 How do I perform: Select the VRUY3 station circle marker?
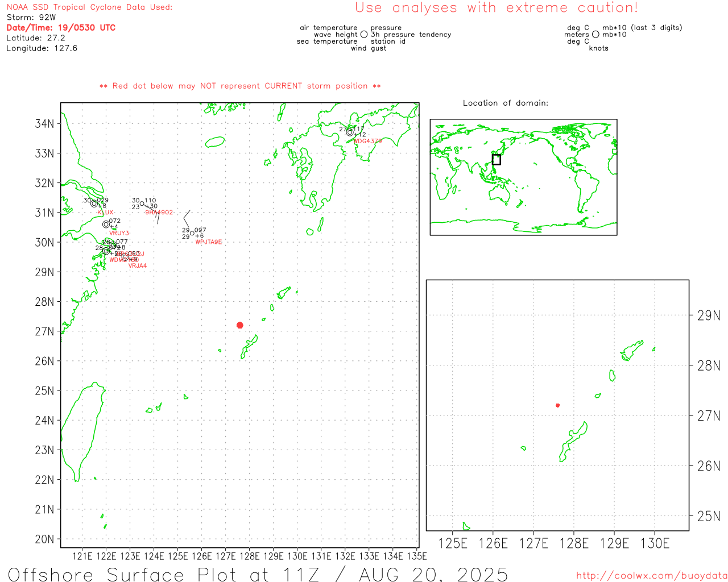106,225
